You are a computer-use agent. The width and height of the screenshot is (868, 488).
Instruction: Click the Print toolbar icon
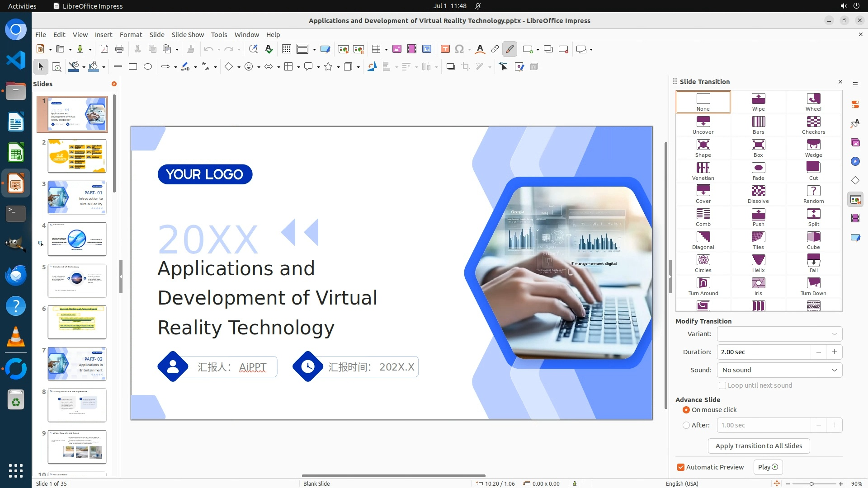119,49
